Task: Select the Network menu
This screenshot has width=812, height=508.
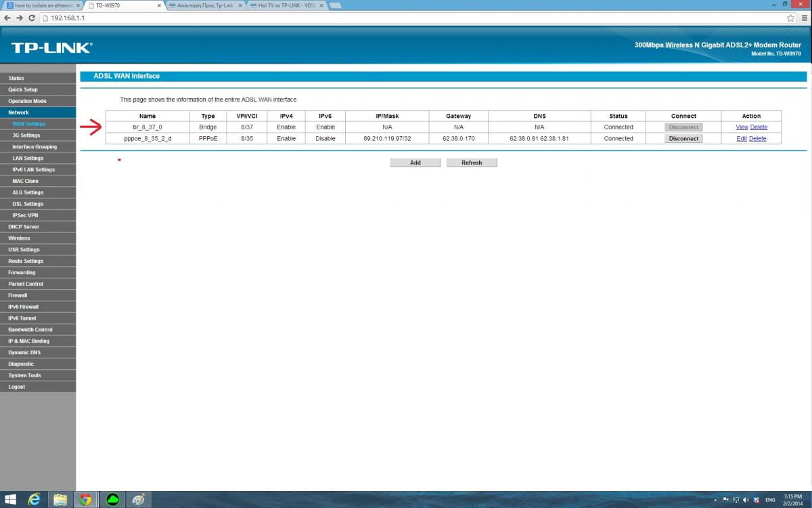Action: 38,112
